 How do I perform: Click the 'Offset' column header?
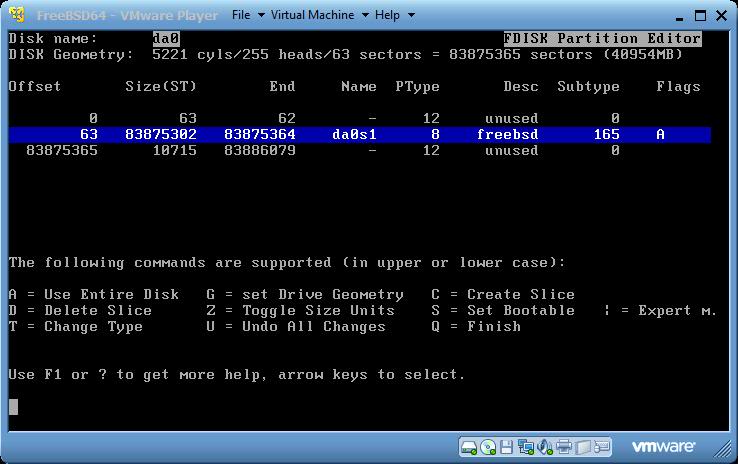pos(35,87)
